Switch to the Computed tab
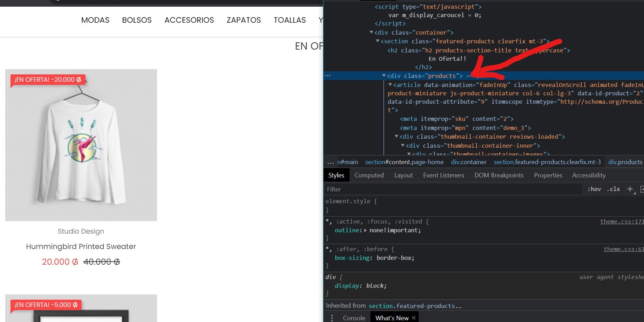Screen dimensions: 644x322 369,175
